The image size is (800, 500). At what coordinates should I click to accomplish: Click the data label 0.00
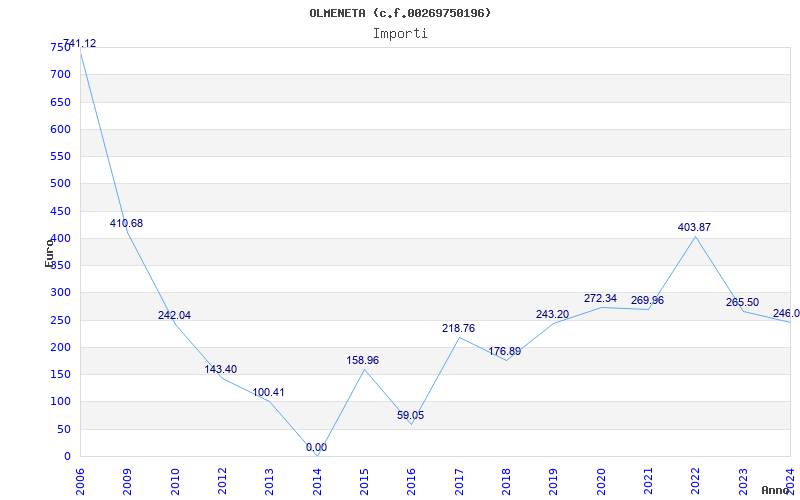[316, 447]
